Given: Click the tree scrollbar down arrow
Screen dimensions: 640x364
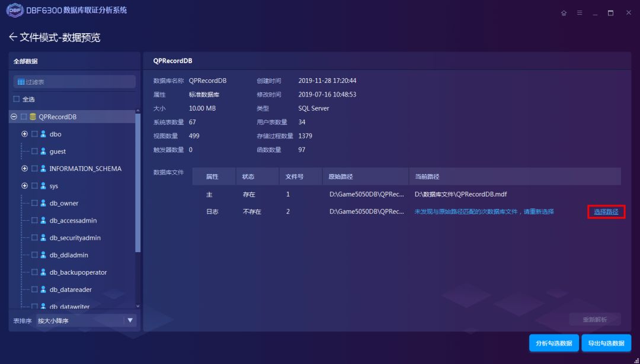Looking at the screenshot, I should (x=137, y=306).
